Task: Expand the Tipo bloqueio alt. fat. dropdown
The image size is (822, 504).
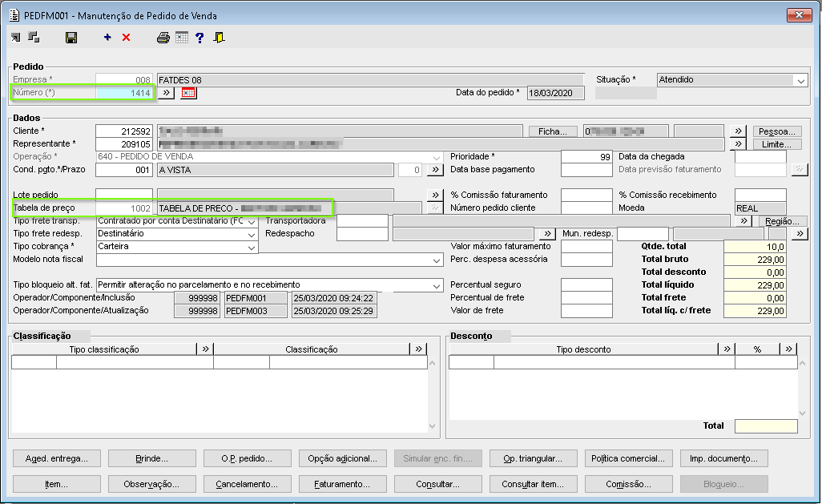Action: tap(436, 285)
